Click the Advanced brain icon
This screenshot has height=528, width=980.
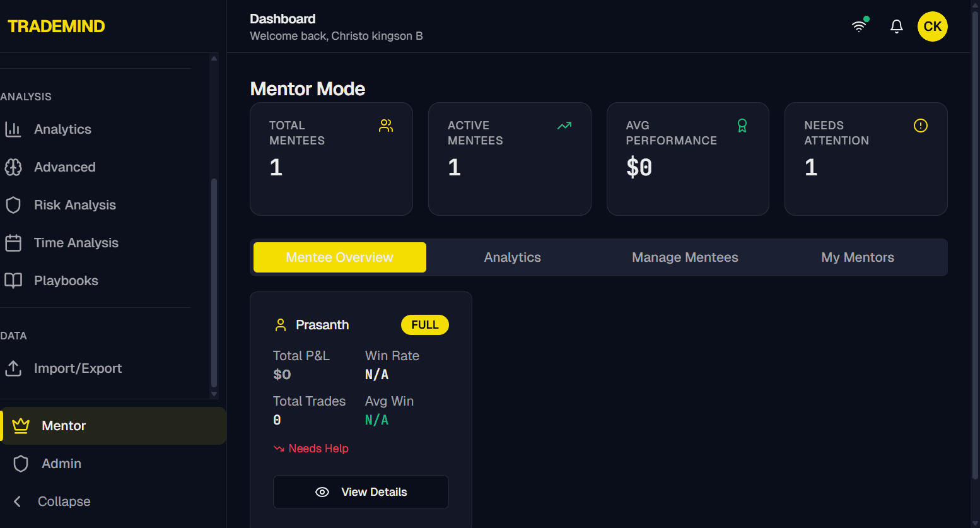tap(13, 167)
